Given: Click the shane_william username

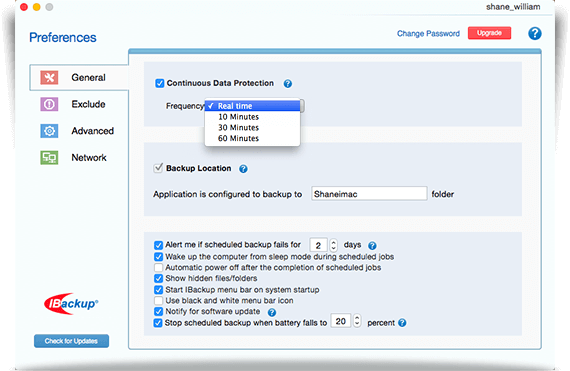Looking at the screenshot, I should (x=513, y=7).
